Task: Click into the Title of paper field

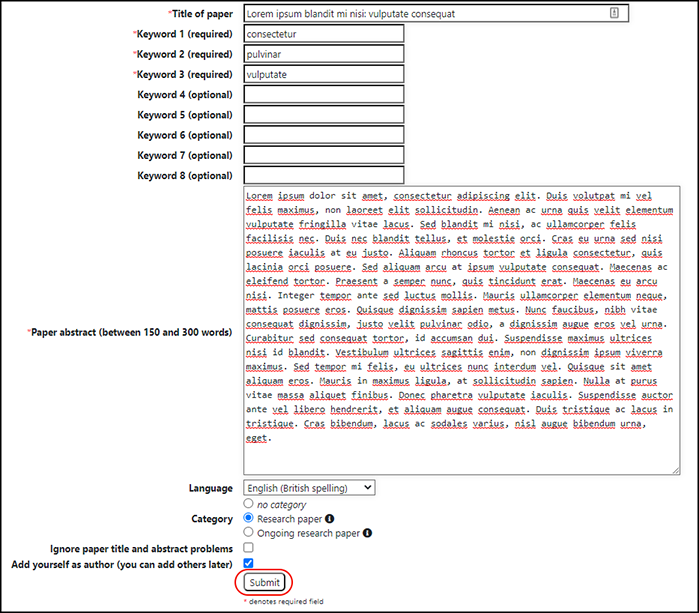Action: (x=436, y=13)
